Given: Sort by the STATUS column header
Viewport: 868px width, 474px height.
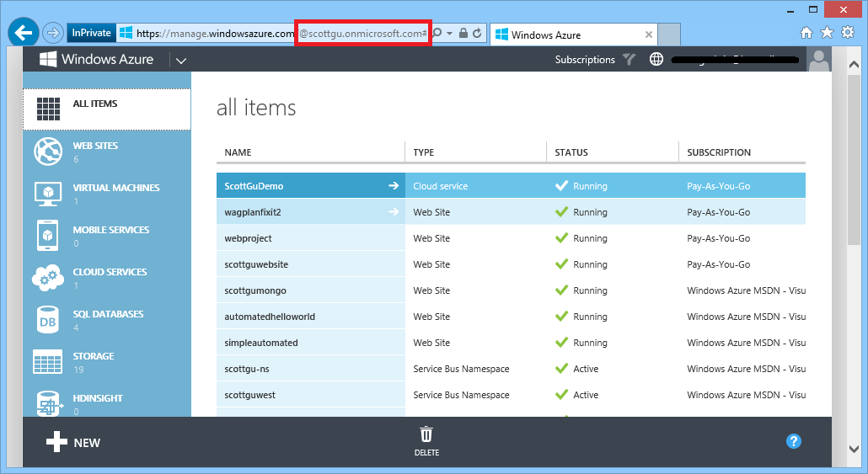Looking at the screenshot, I should click(x=571, y=152).
